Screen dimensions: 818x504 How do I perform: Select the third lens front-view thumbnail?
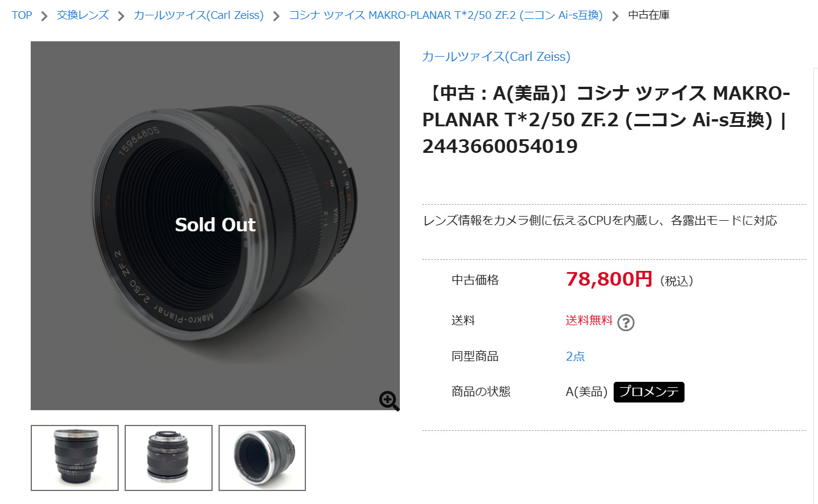[262, 458]
